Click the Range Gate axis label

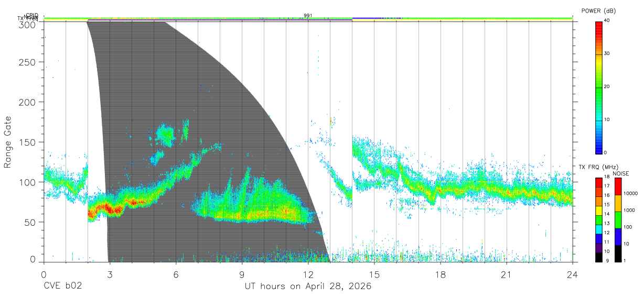click(8, 142)
